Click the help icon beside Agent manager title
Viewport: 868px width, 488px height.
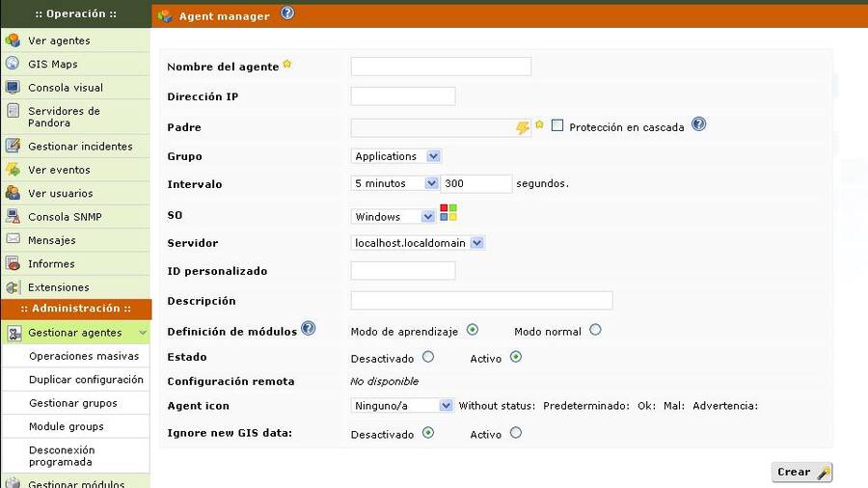coord(287,14)
